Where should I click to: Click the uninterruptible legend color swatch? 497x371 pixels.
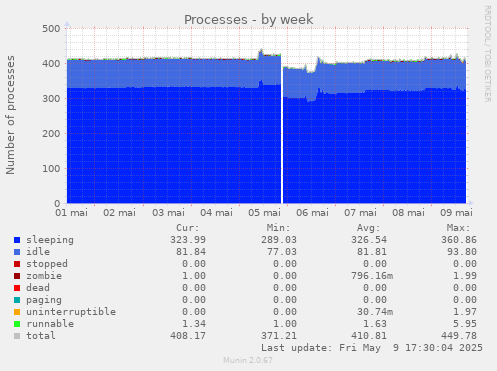coord(17,312)
